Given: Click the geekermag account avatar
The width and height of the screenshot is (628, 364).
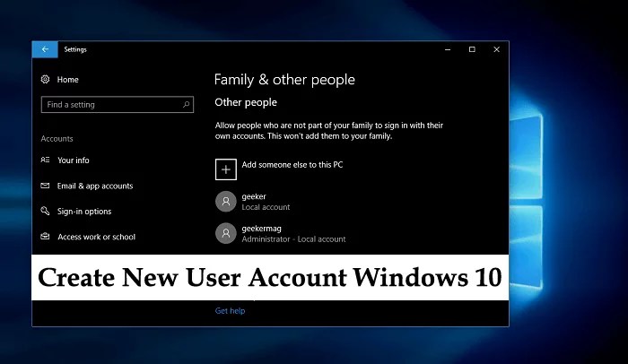Looking at the screenshot, I should (226, 233).
